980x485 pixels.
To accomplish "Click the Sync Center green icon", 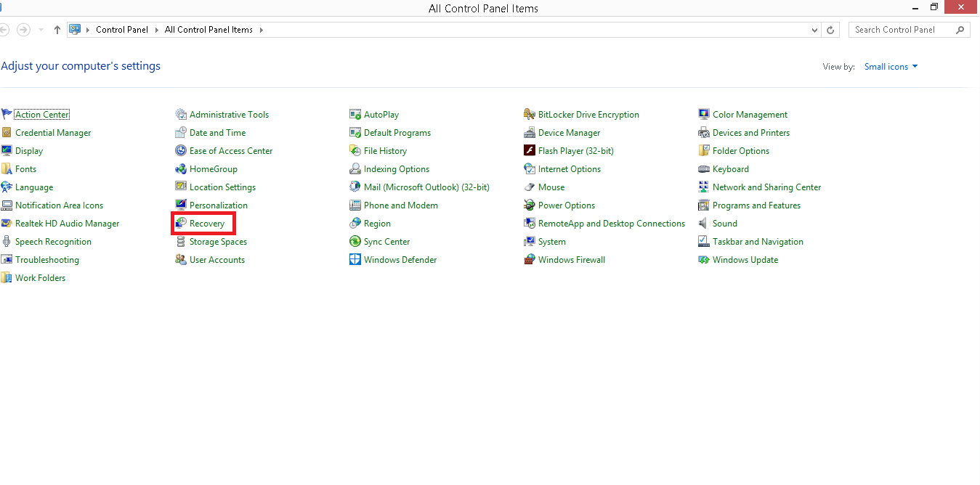I will [355, 241].
